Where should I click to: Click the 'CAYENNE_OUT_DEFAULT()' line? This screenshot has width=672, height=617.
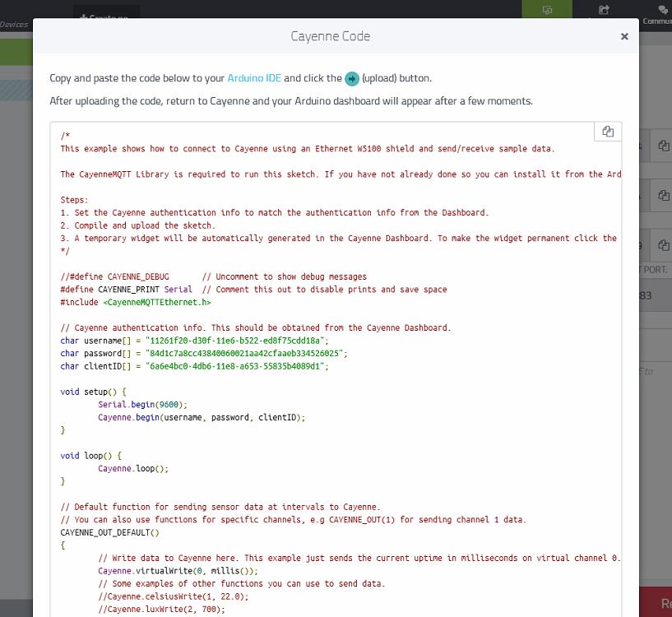pyautogui.click(x=109, y=533)
